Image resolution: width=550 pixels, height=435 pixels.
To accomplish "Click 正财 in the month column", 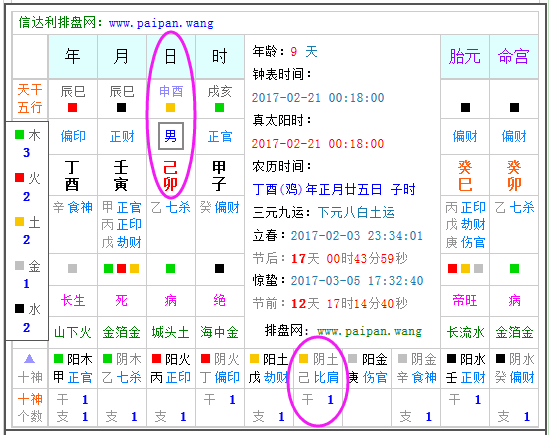I will (x=122, y=136).
